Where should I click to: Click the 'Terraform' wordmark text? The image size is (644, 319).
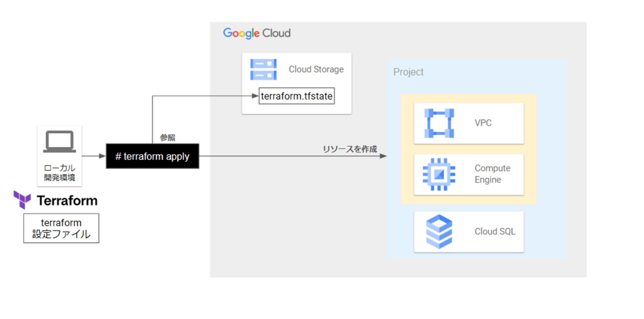click(x=67, y=200)
